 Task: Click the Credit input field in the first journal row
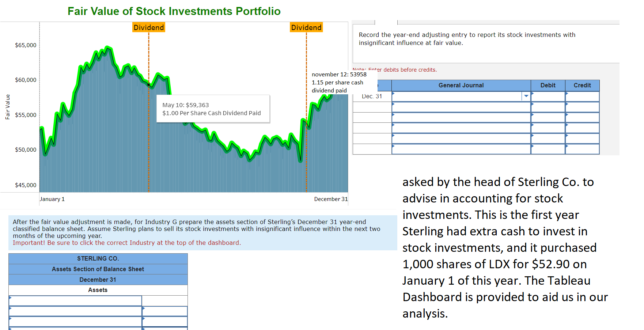coord(582,96)
